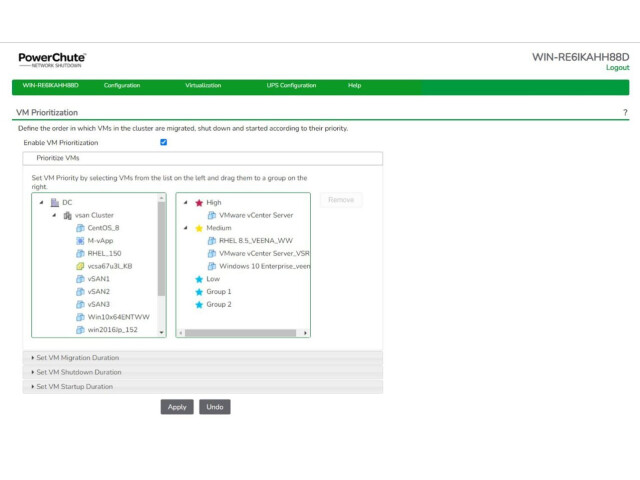
Task: Click the Logout link
Action: 618,68
